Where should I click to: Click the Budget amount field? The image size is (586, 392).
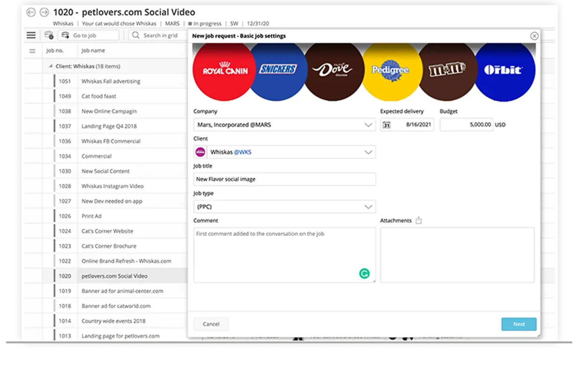(x=466, y=125)
